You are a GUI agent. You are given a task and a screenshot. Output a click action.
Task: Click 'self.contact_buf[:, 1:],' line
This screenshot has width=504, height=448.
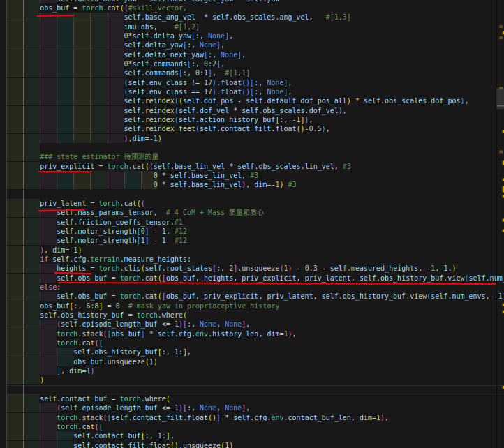pyautogui.click(x=124, y=436)
